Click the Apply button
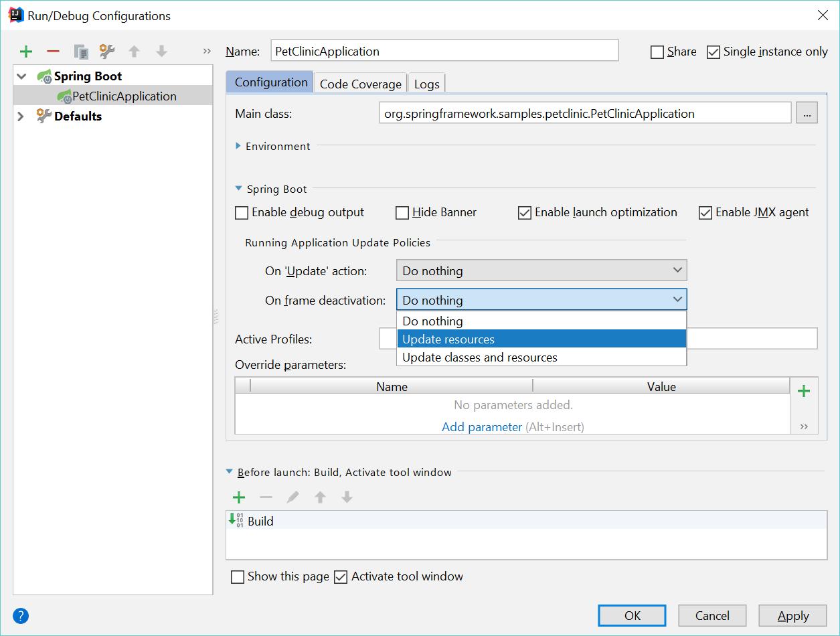Image resolution: width=840 pixels, height=636 pixels. click(793, 616)
